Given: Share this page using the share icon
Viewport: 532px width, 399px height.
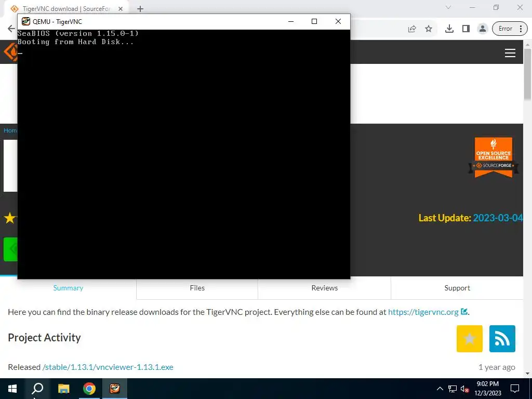Looking at the screenshot, I should point(412,29).
